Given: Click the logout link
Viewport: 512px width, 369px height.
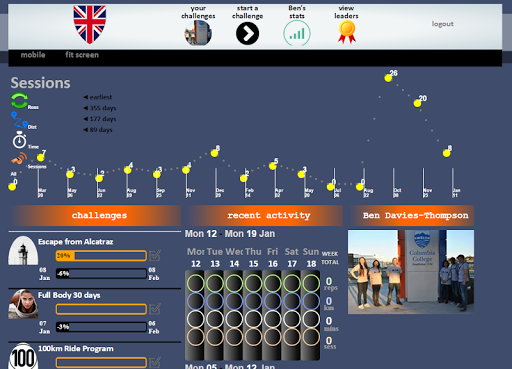Looking at the screenshot, I should (x=443, y=24).
